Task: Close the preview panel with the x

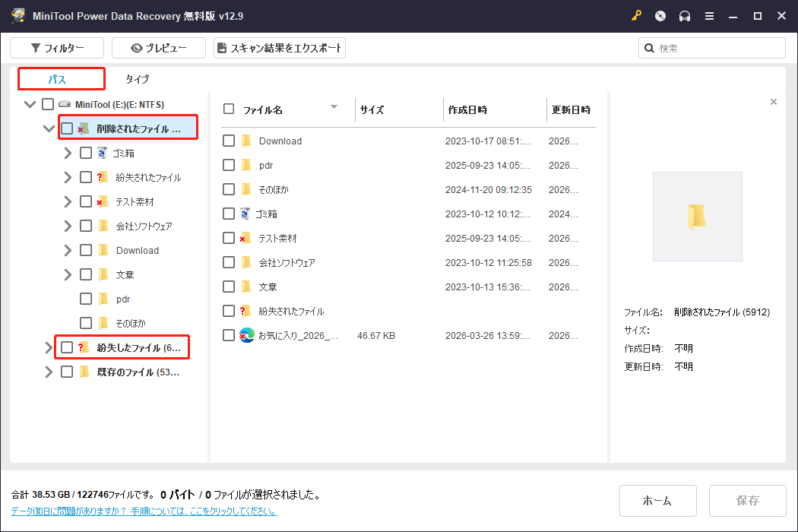Action: coord(774,102)
